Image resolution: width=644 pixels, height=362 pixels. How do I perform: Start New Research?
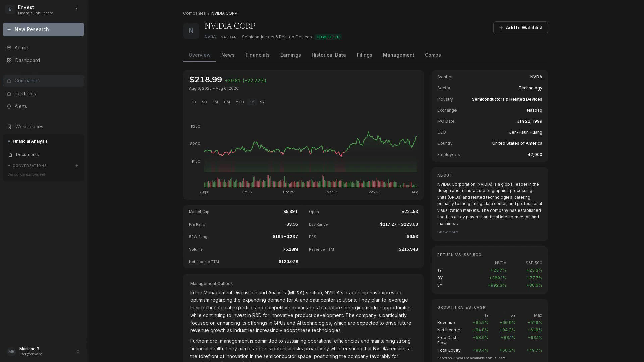(x=43, y=29)
